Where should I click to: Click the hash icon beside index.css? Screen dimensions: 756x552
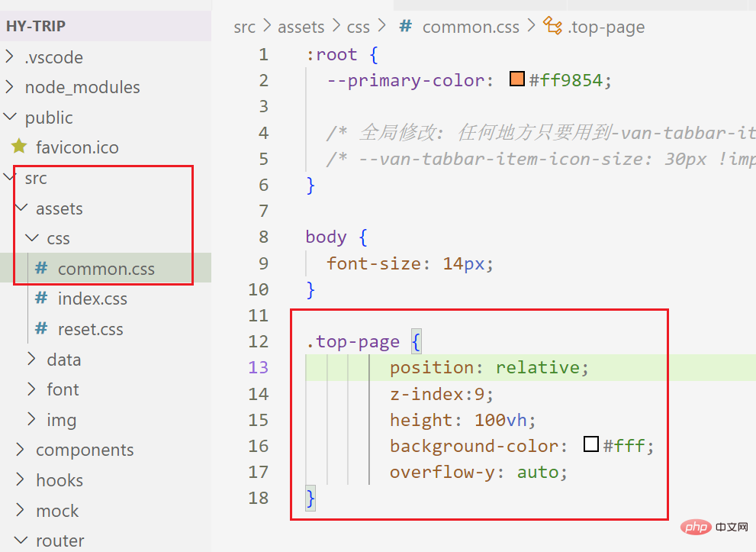tap(41, 299)
